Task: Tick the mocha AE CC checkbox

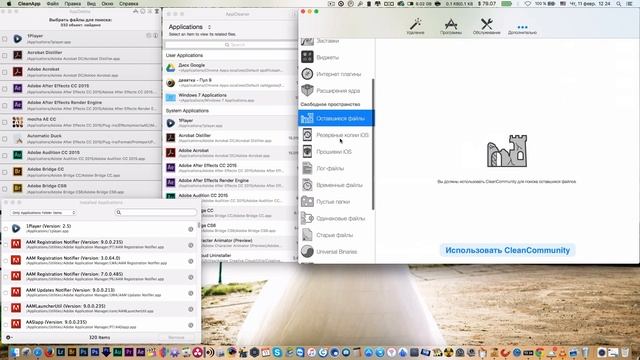Action: [5, 122]
